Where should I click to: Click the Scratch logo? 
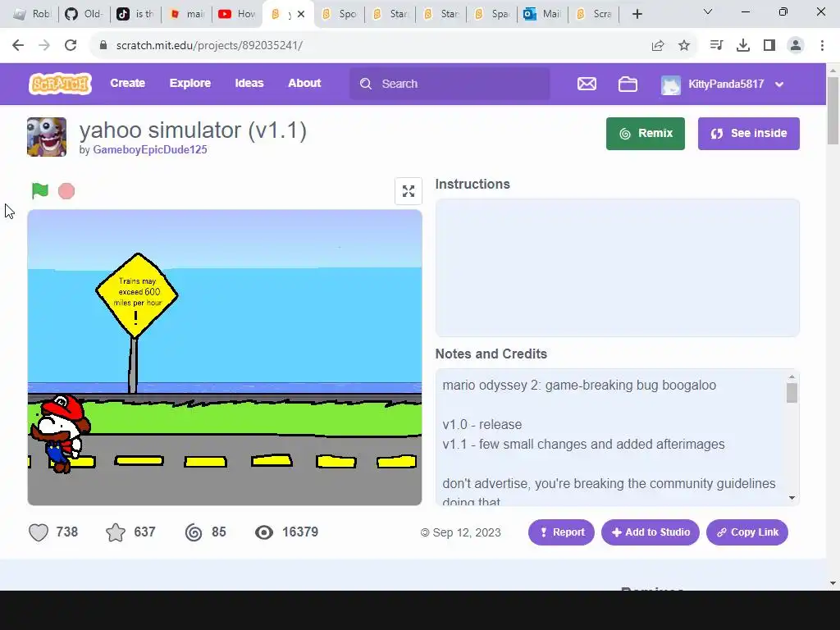(60, 84)
